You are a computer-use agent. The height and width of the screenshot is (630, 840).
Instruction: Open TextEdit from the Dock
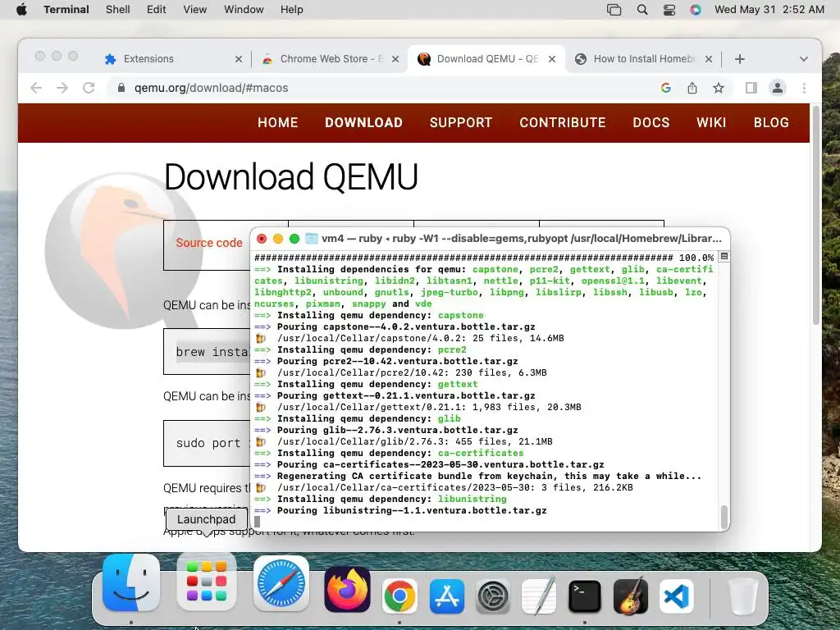(x=539, y=596)
